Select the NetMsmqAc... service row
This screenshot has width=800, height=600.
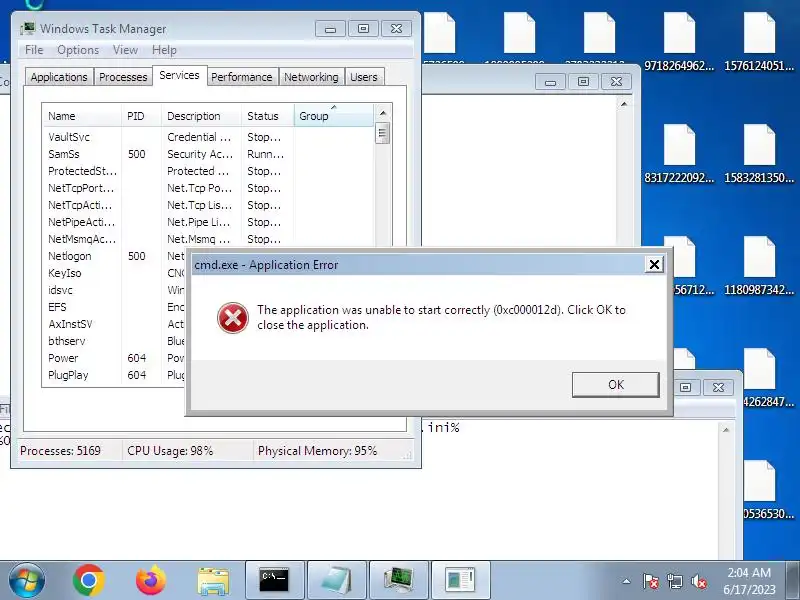pos(208,239)
